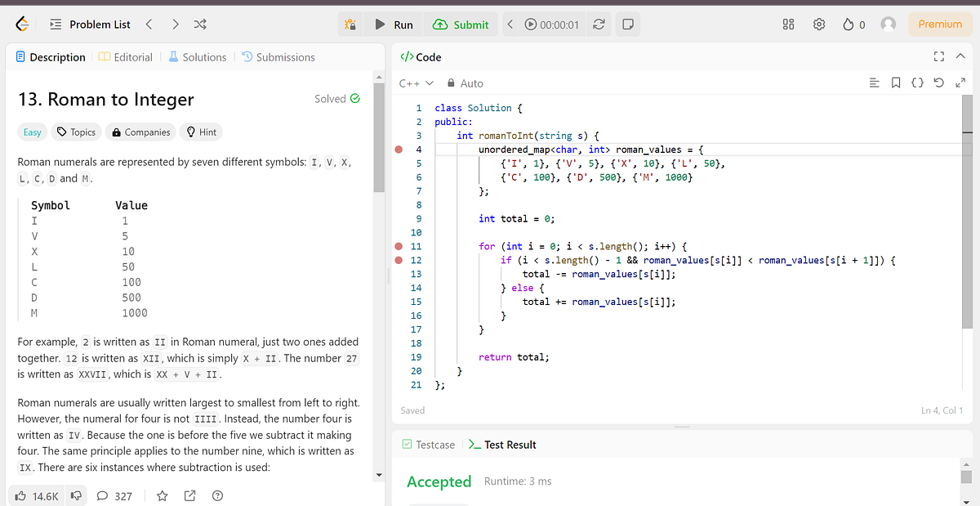The height and width of the screenshot is (506, 980).
Task: Favorite the problem with star icon
Action: pyautogui.click(x=163, y=495)
